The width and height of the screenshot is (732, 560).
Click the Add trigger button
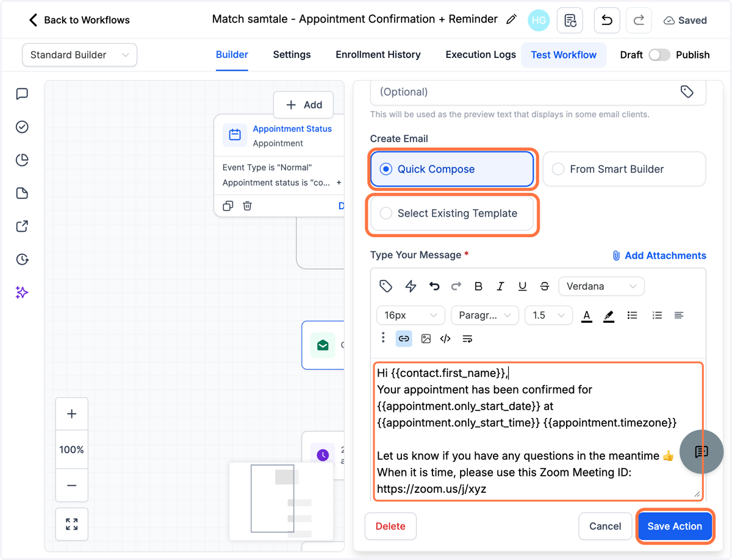tap(303, 105)
